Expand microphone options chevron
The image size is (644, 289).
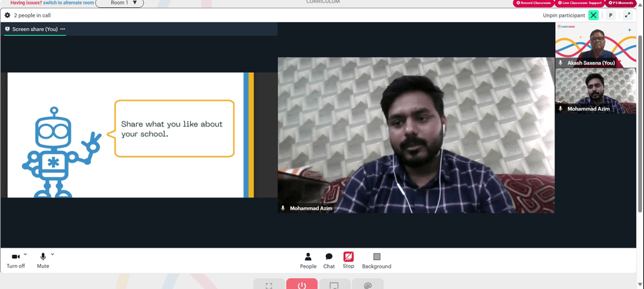pyautogui.click(x=53, y=254)
